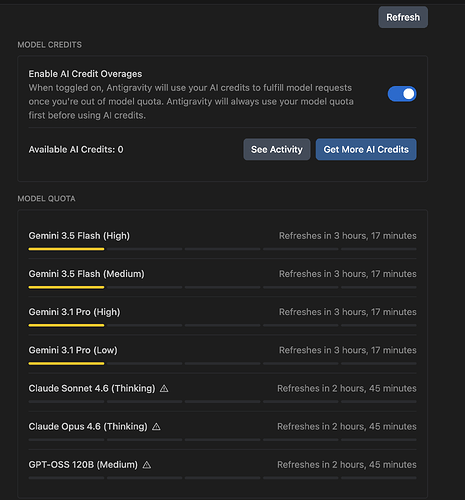Select the Gemini 3.1 Pro (High) label
The height and width of the screenshot is (500, 465).
pos(74,312)
